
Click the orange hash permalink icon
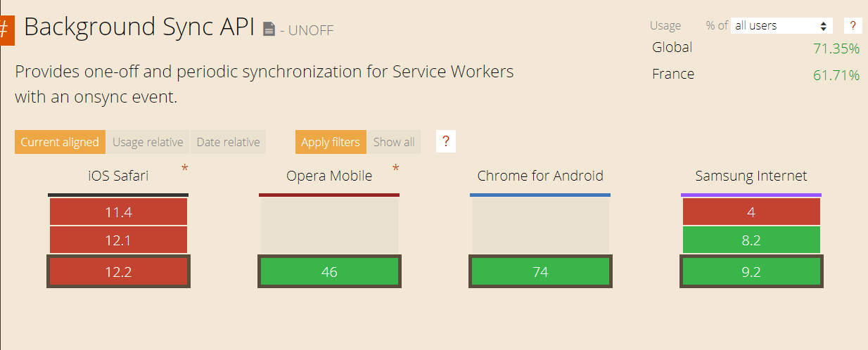click(x=6, y=30)
